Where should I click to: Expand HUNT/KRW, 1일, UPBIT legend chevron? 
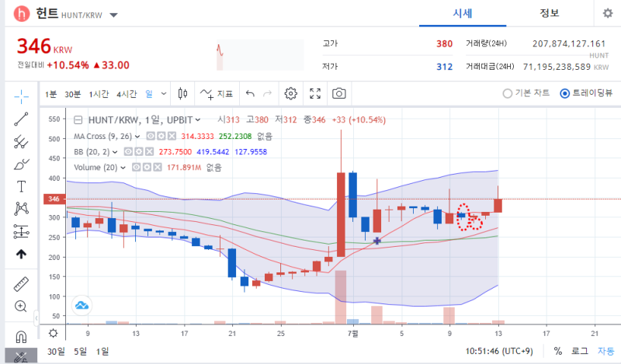point(198,120)
